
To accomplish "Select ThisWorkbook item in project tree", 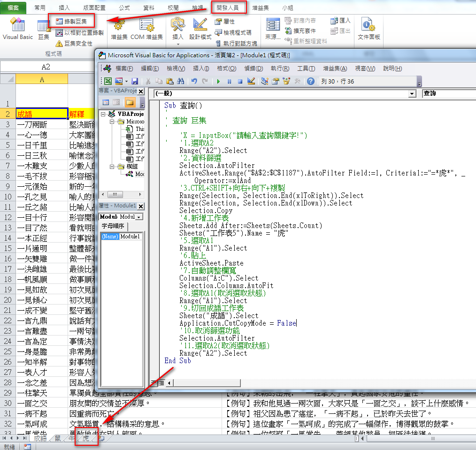I will point(135,129).
